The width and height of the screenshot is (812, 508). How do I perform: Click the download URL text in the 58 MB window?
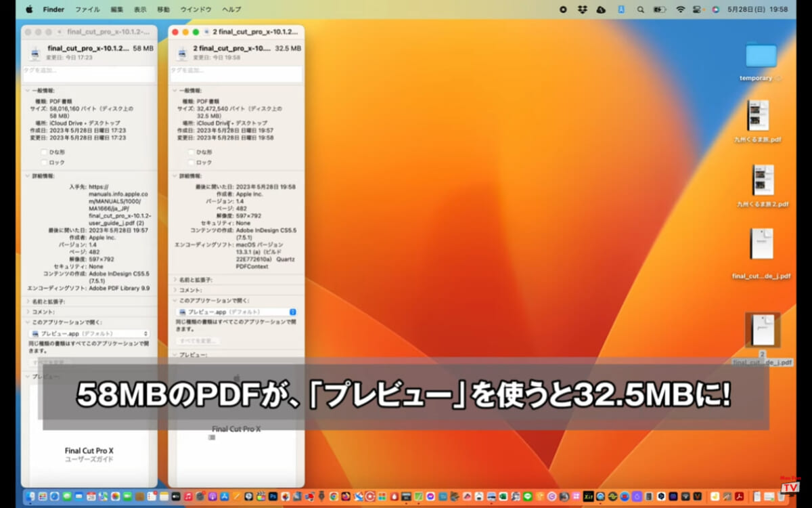click(119, 205)
